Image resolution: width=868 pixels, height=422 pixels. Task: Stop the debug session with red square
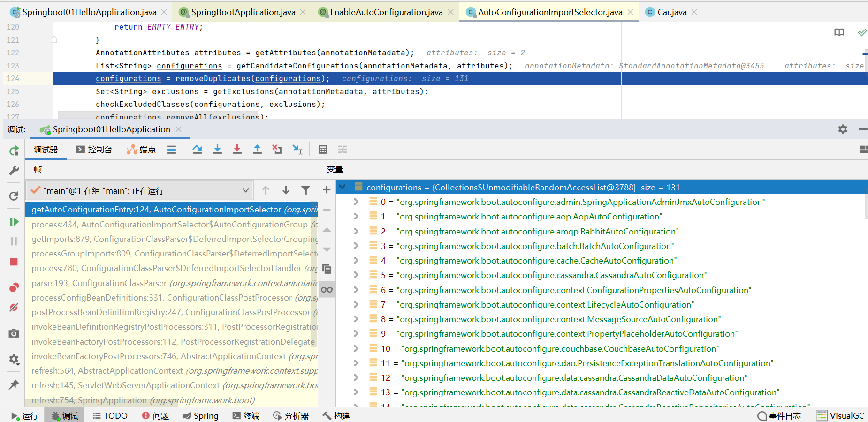click(14, 262)
